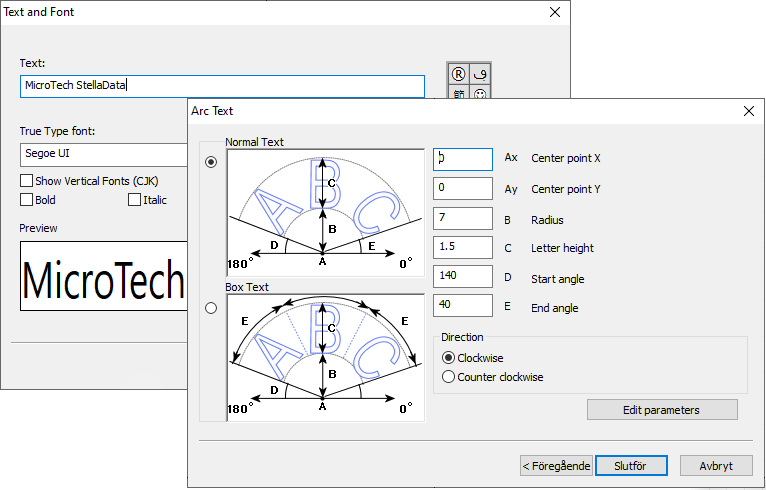The width and height of the screenshot is (766, 490).
Task: Click the CJK character symbol icon
Action: (458, 92)
